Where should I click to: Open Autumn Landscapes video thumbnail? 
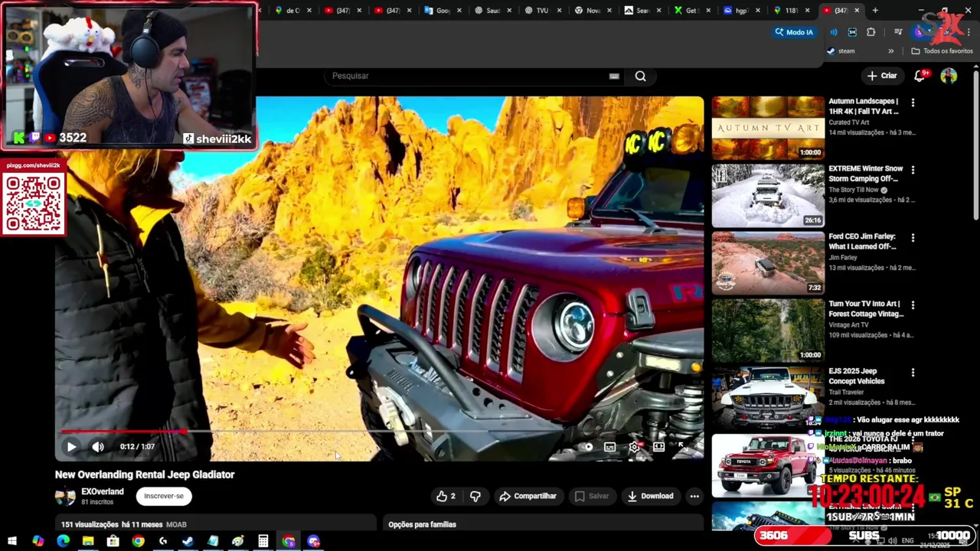768,128
